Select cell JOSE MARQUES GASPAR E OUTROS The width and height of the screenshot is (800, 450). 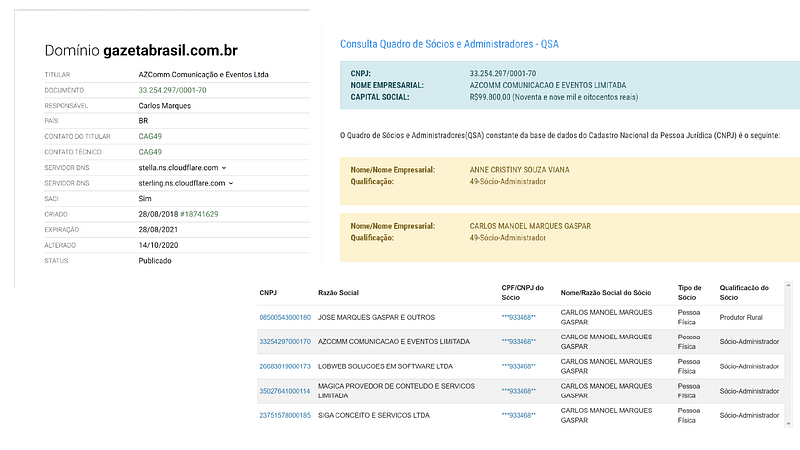(377, 317)
